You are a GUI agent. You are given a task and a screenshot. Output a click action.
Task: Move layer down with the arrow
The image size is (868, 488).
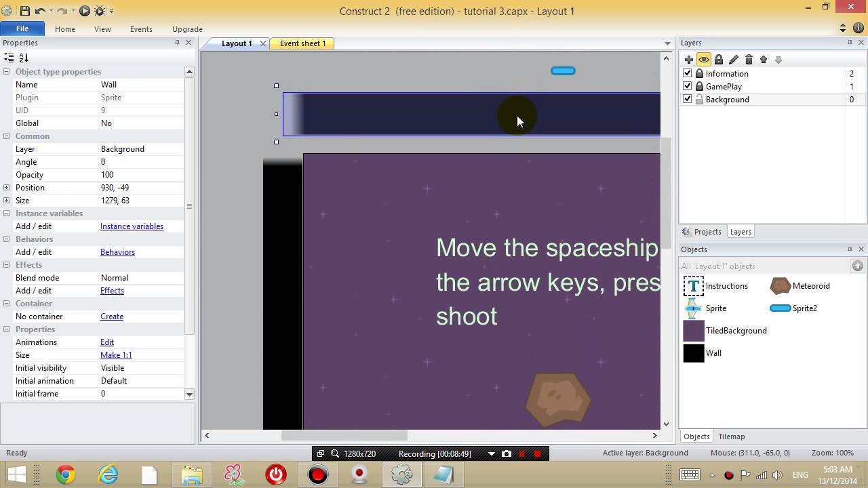(x=778, y=60)
